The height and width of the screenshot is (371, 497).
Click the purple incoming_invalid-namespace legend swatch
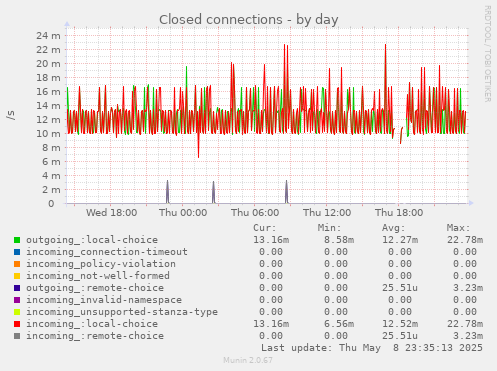tap(17, 300)
